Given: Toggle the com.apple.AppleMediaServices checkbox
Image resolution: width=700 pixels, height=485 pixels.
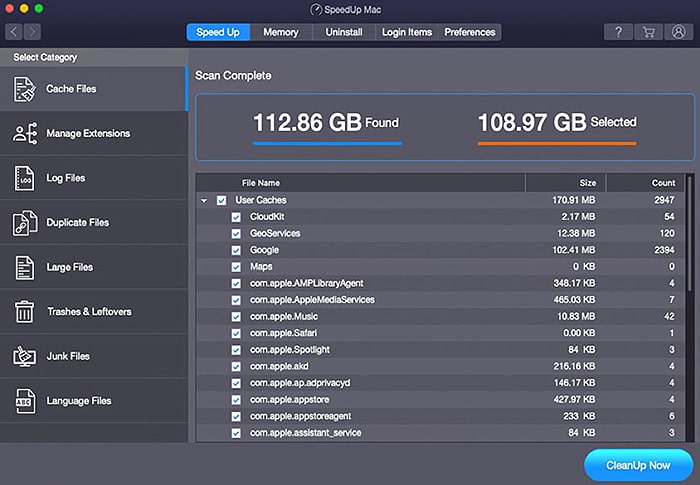Looking at the screenshot, I should (x=236, y=300).
